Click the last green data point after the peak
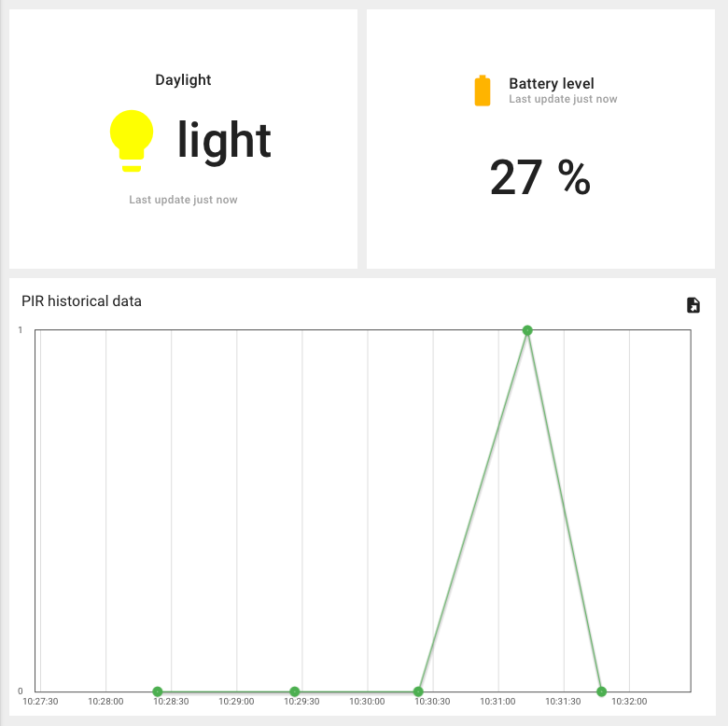The height and width of the screenshot is (726, 728). pyautogui.click(x=601, y=691)
